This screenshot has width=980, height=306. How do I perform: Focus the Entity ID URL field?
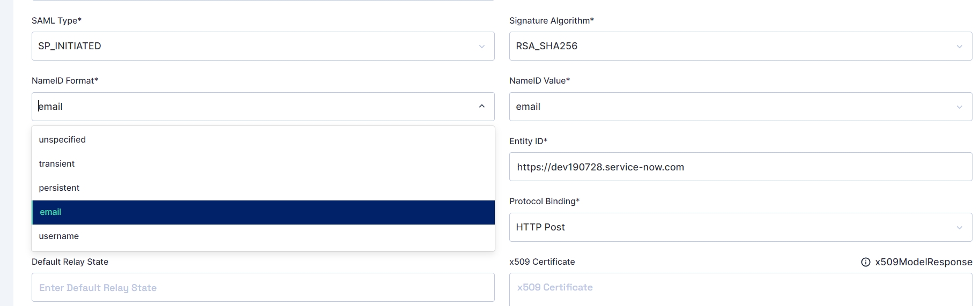(740, 167)
